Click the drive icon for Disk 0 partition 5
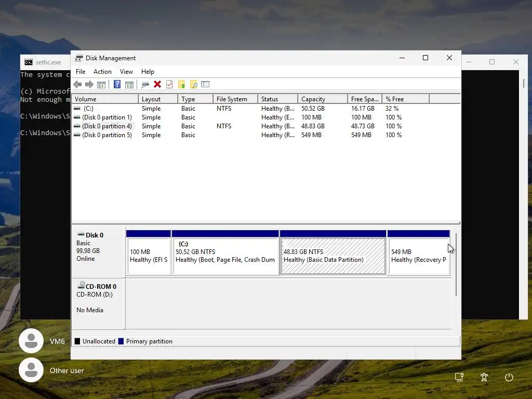This screenshot has height=399, width=532. [x=77, y=135]
